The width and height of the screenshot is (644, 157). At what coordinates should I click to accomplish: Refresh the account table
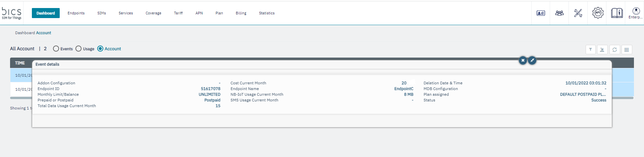point(614,50)
